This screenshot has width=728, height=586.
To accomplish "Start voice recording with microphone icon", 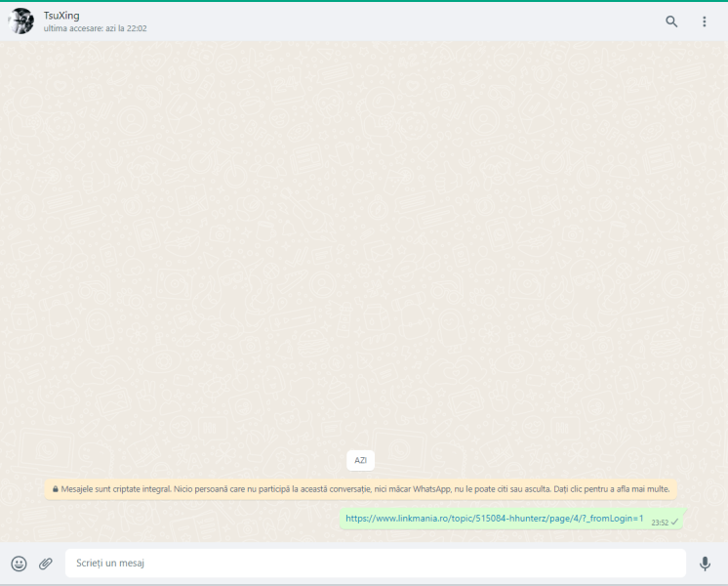I will pos(705,564).
